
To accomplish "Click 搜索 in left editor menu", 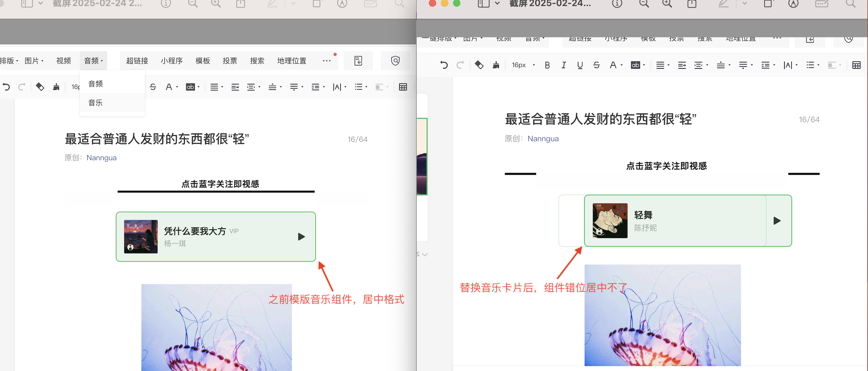I will (x=257, y=61).
